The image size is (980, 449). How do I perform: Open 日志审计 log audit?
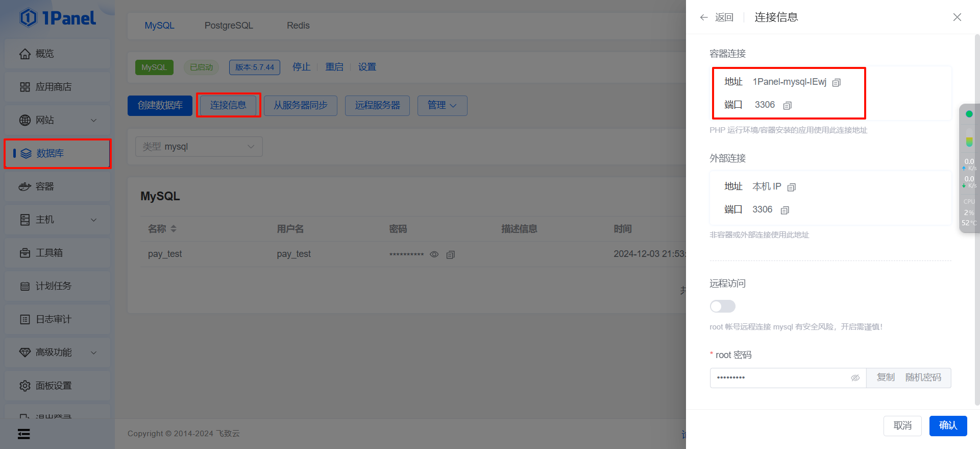click(57, 319)
